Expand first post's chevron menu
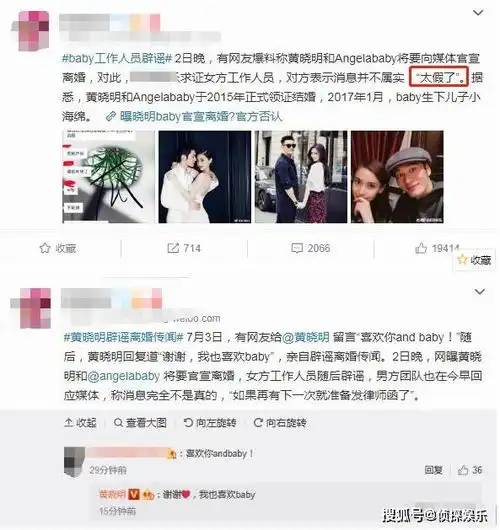The image size is (500, 530). (478, 13)
